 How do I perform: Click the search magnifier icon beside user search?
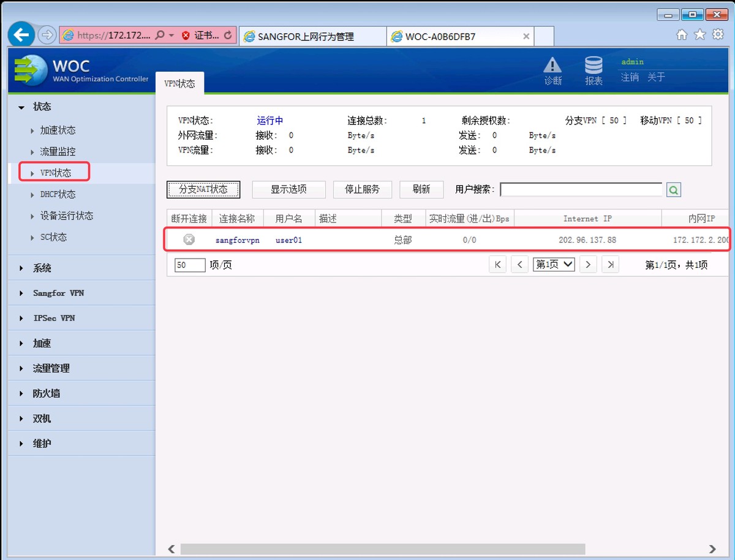click(673, 189)
